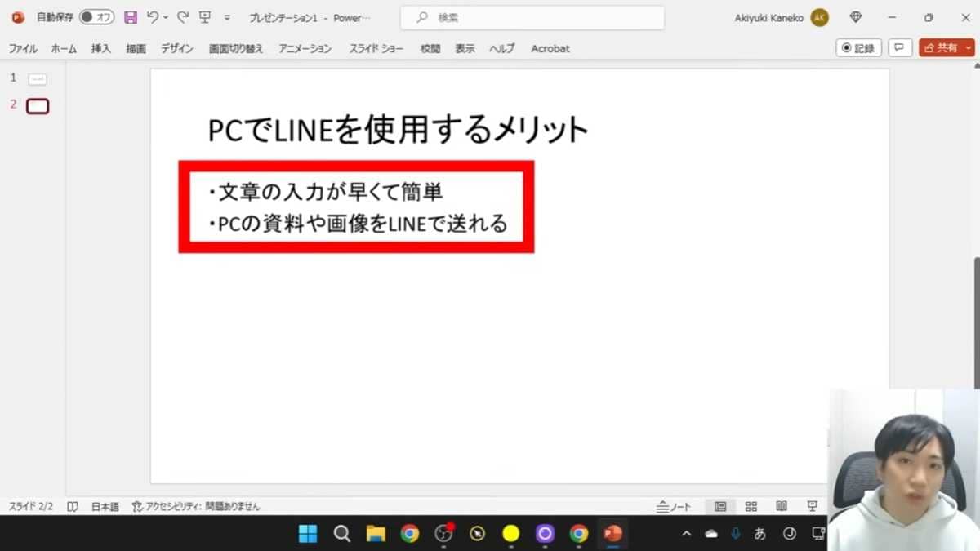Open the comments pane icon

pos(900,48)
